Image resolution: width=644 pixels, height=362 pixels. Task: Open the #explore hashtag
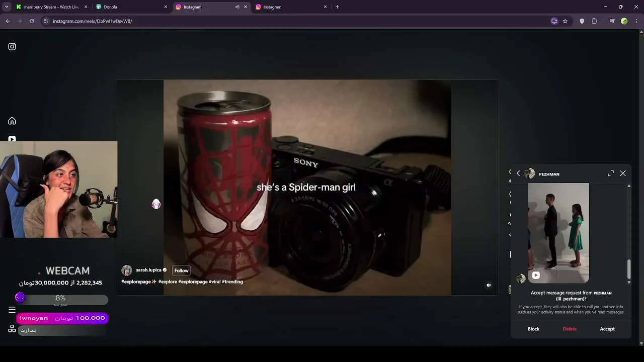(x=168, y=282)
